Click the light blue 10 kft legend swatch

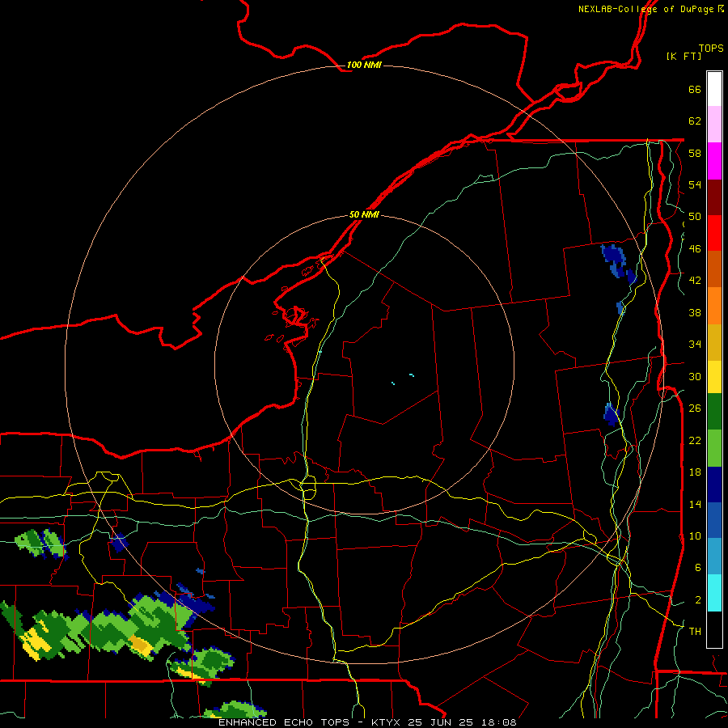(x=714, y=557)
